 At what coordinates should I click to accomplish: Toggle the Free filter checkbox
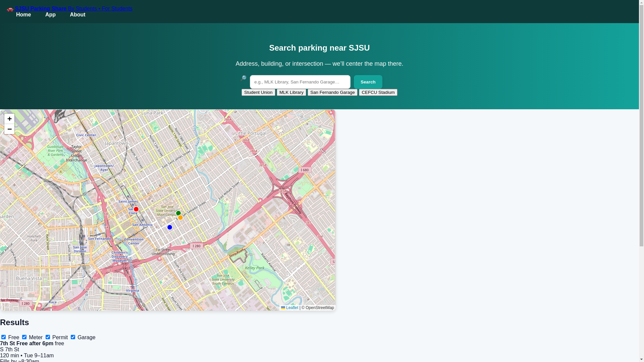click(3, 337)
